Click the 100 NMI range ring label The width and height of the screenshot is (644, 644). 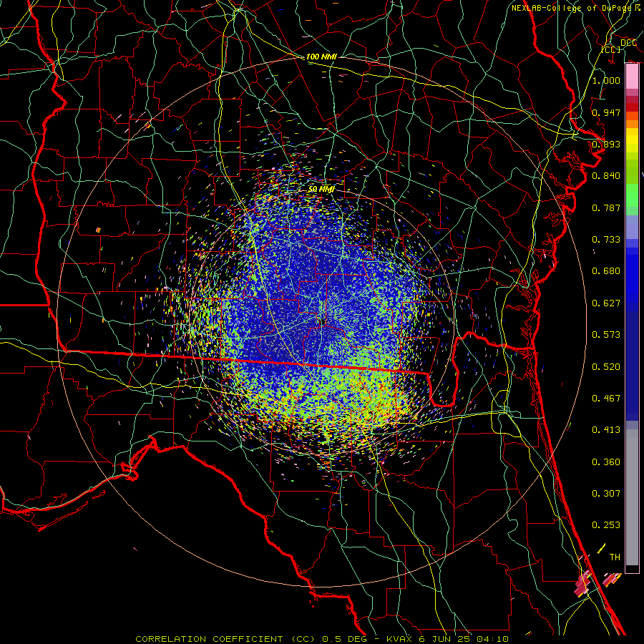[x=321, y=57]
